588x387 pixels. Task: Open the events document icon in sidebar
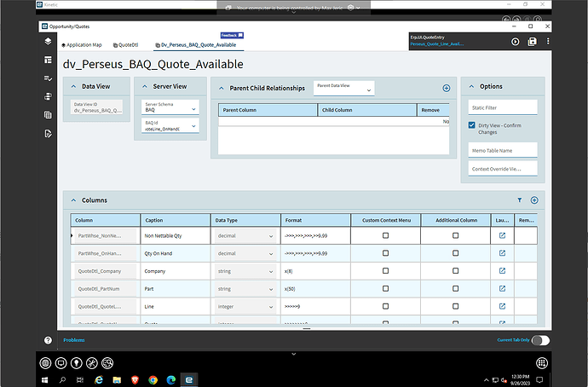(x=48, y=134)
